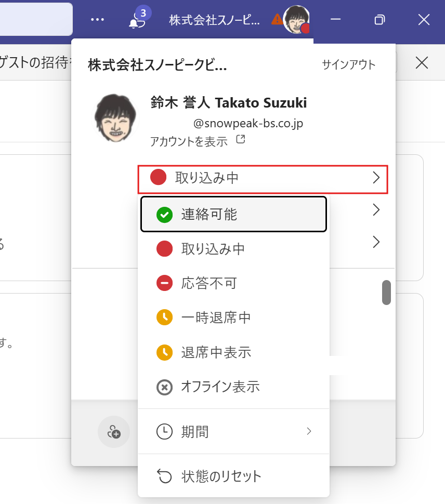Screen dimensions: 445x504
Task: Choose 退席中表示 (Appear away) status
Action: coord(216,353)
